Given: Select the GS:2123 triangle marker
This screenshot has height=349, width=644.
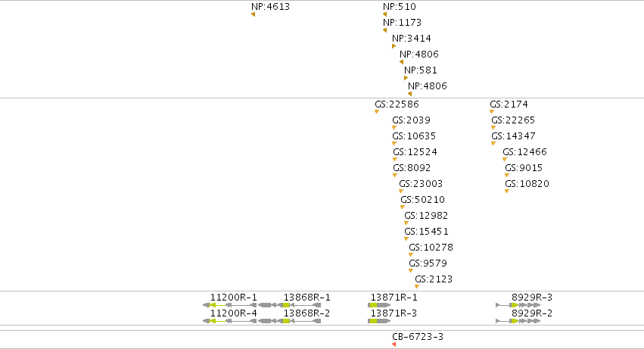Looking at the screenshot, I should [x=417, y=286].
